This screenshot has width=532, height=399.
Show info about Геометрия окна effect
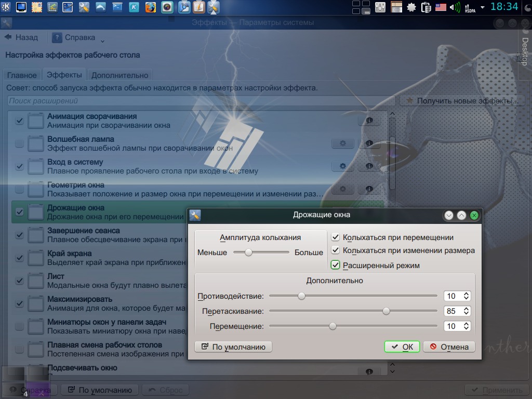click(369, 189)
